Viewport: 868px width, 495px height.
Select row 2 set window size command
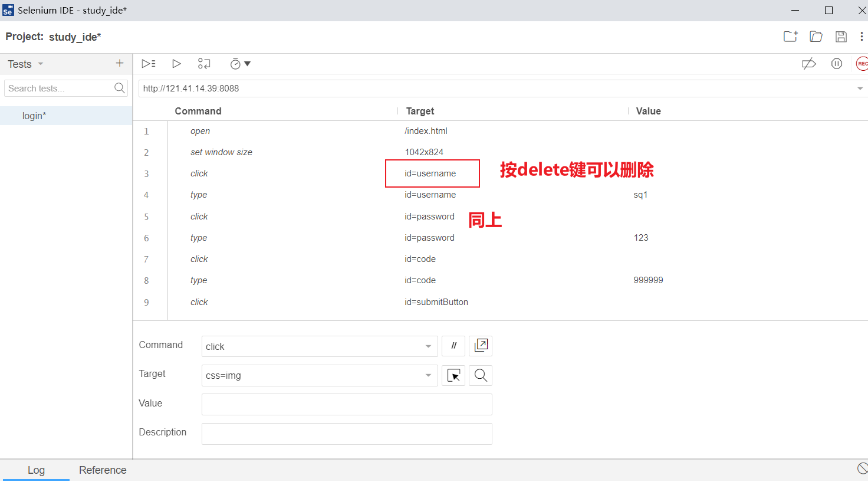click(500, 152)
